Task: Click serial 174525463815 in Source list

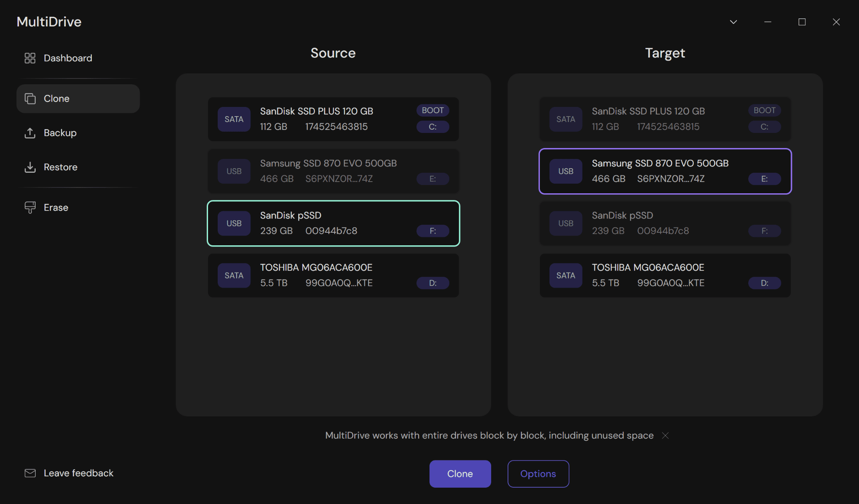Action: pyautogui.click(x=336, y=127)
